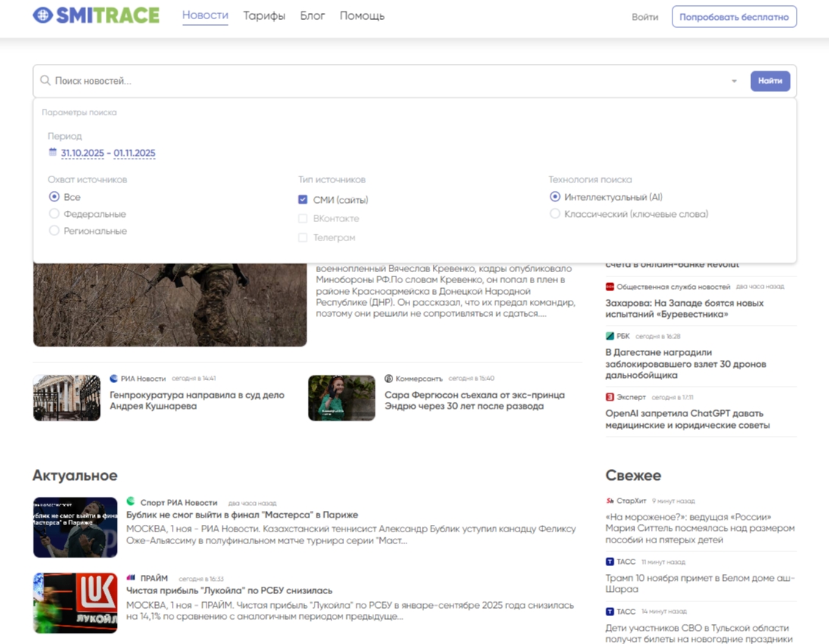The image size is (829, 644).
Task: Click the magnifier icon in search bar
Action: point(45,81)
